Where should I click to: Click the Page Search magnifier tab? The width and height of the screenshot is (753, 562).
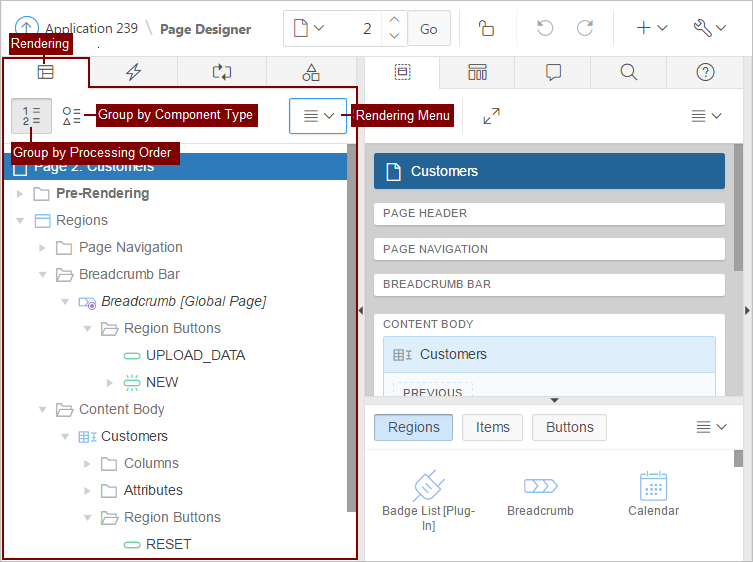[628, 72]
